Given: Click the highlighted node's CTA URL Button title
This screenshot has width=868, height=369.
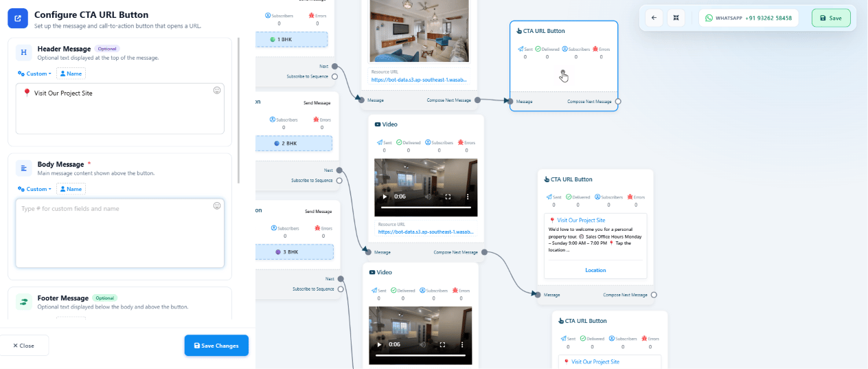Looking at the screenshot, I should pos(544,31).
